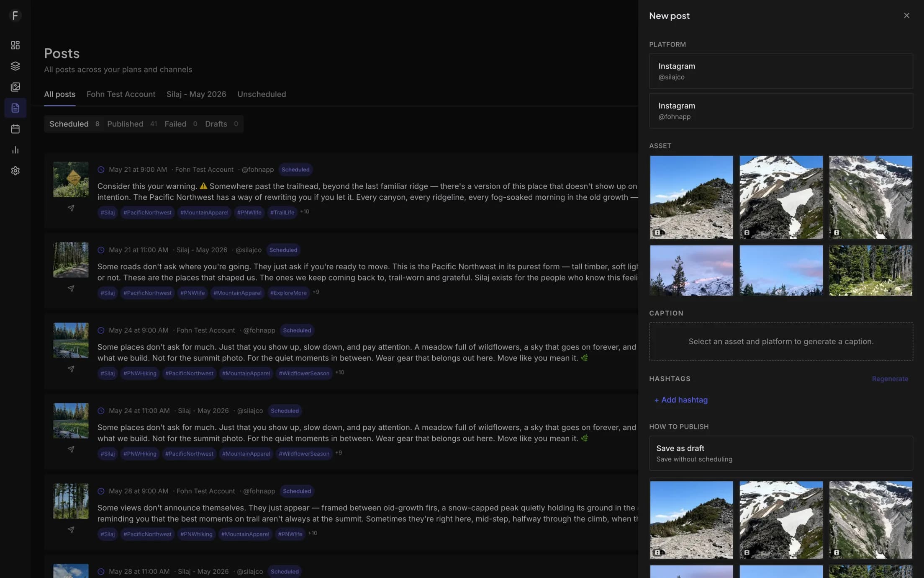
Task: Click @silajco handle on May 24 11:00 AM post
Action: tap(250, 411)
